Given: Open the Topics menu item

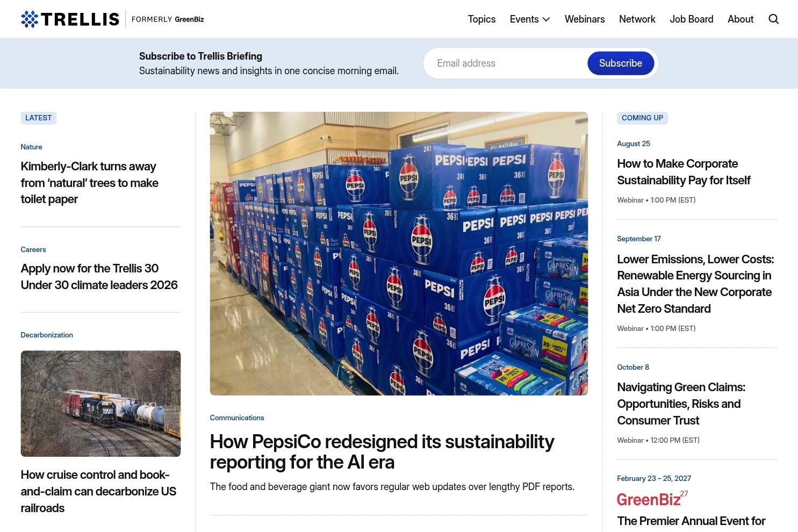Looking at the screenshot, I should (x=481, y=19).
